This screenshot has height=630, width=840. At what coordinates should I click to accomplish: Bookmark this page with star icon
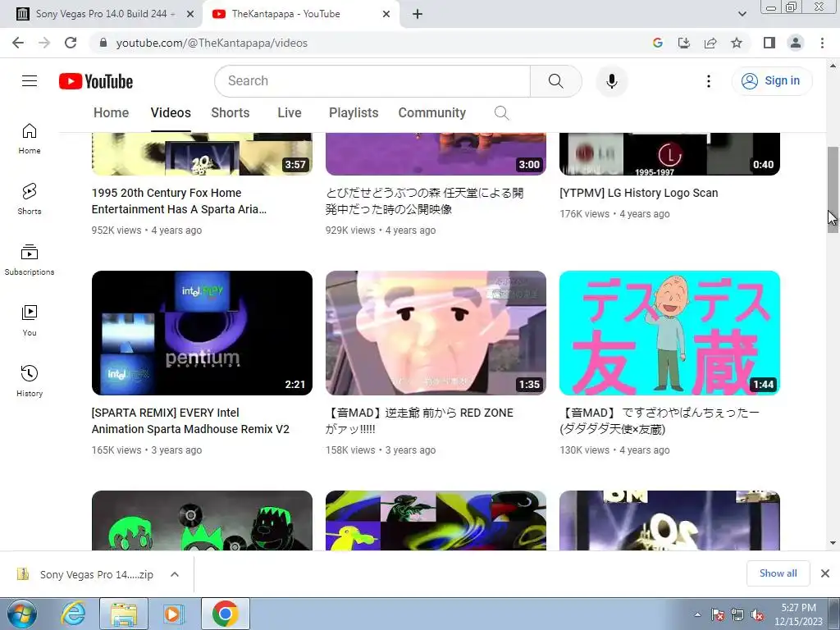(737, 43)
